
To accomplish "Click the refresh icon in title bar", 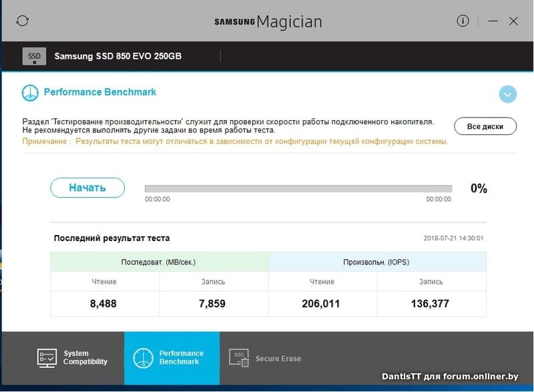I will (x=23, y=21).
